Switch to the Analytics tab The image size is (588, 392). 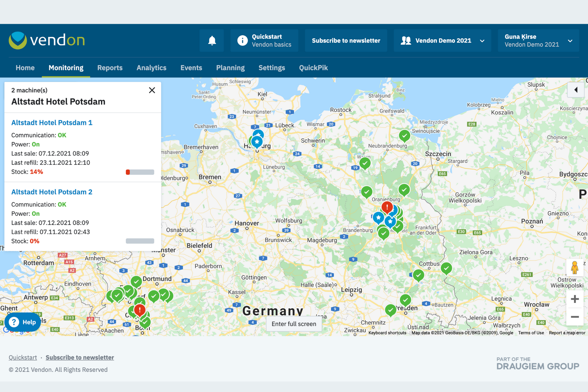[x=151, y=68]
